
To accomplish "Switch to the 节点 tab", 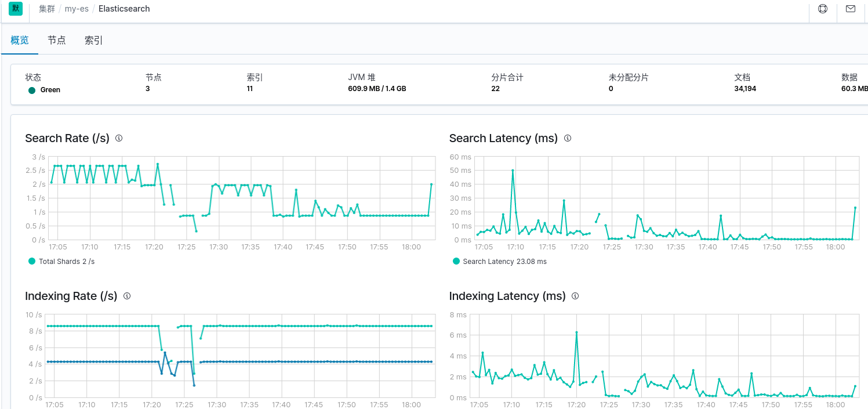I will (57, 40).
